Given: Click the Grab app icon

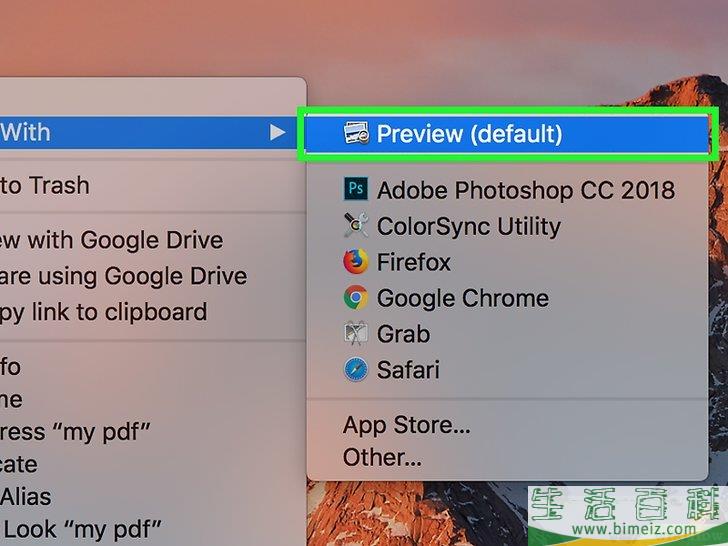Looking at the screenshot, I should coord(356,333).
